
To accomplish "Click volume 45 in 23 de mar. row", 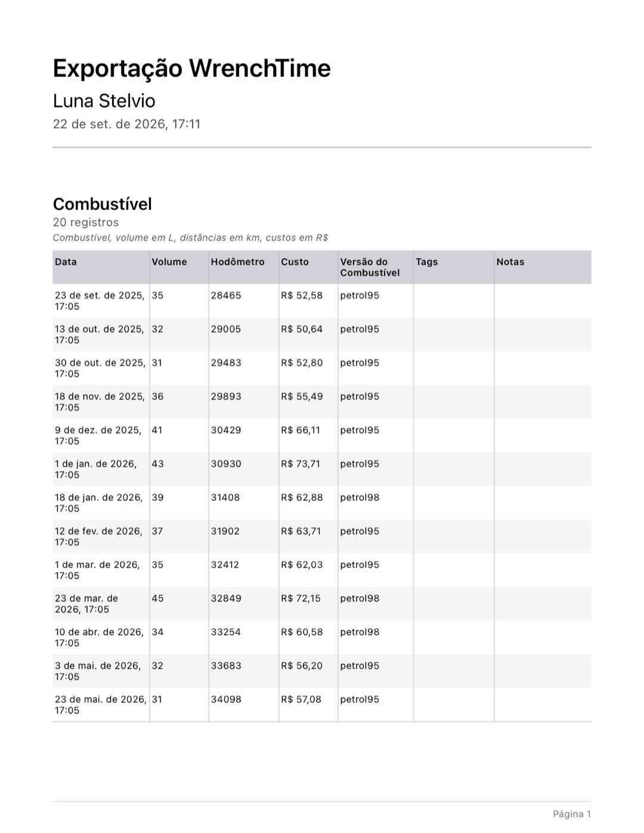I will pyautogui.click(x=157, y=599).
